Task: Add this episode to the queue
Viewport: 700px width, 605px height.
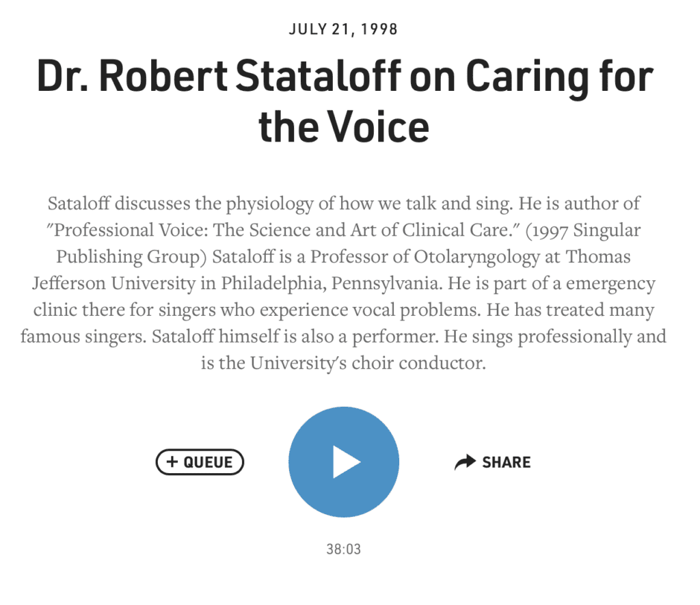Action: (x=200, y=461)
